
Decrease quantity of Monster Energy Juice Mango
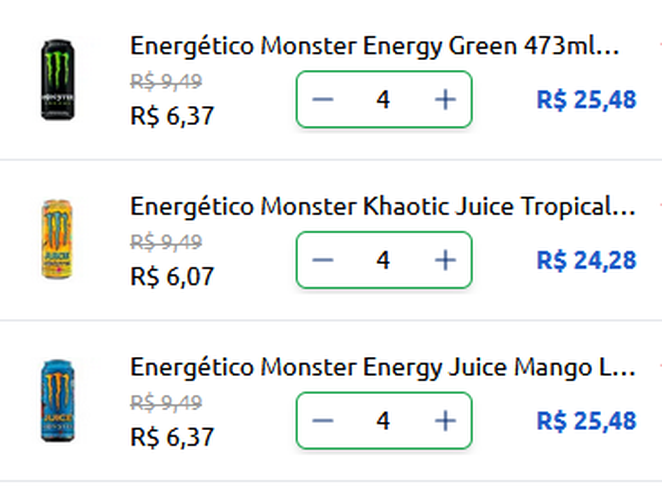click(322, 421)
